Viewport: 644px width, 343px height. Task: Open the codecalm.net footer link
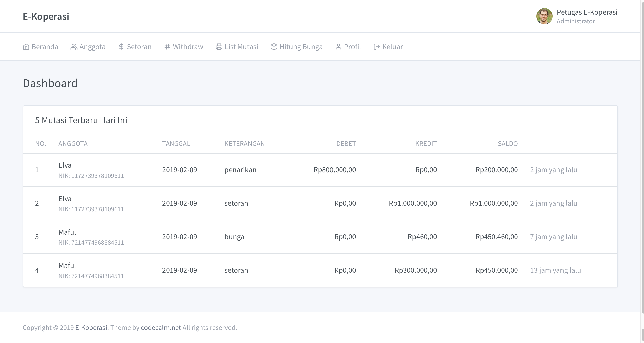pyautogui.click(x=161, y=328)
